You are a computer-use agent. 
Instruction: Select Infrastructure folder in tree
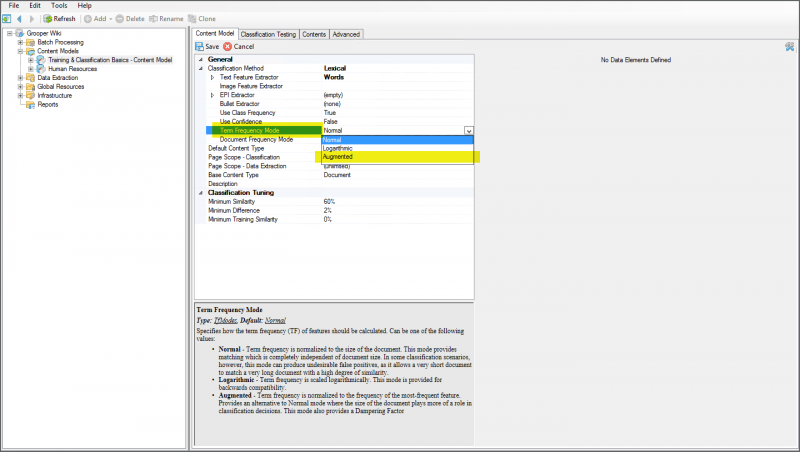click(x=55, y=95)
